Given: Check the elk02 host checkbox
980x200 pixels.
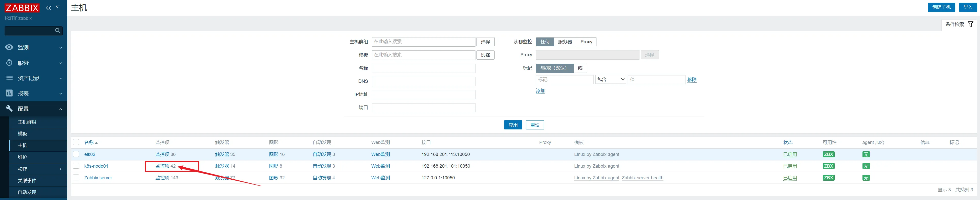Looking at the screenshot, I should (76, 154).
